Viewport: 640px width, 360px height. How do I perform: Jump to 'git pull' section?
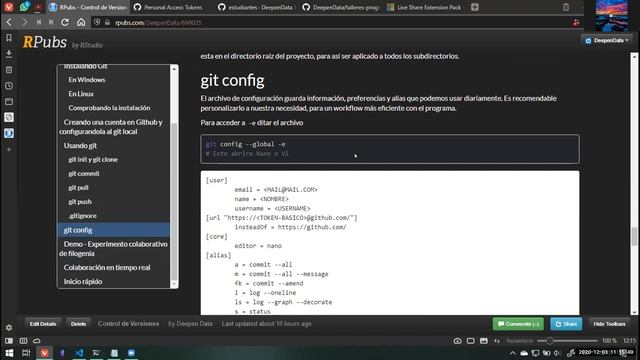tap(78, 188)
